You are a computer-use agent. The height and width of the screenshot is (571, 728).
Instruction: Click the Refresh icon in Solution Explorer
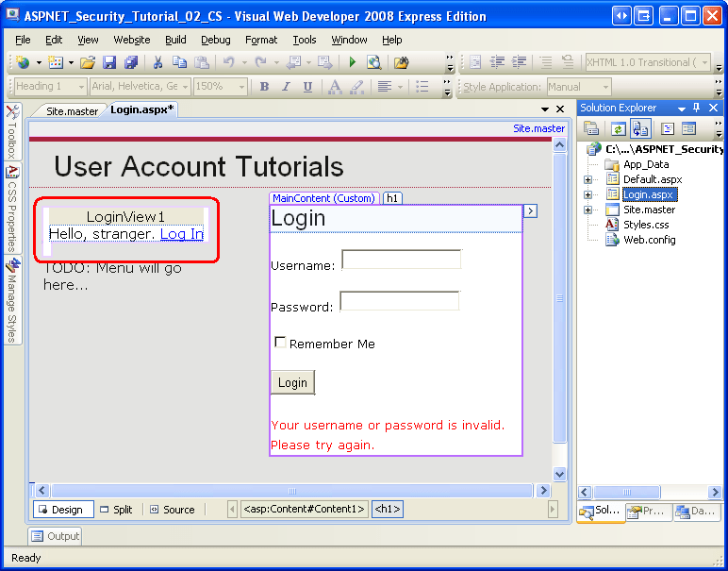click(618, 128)
